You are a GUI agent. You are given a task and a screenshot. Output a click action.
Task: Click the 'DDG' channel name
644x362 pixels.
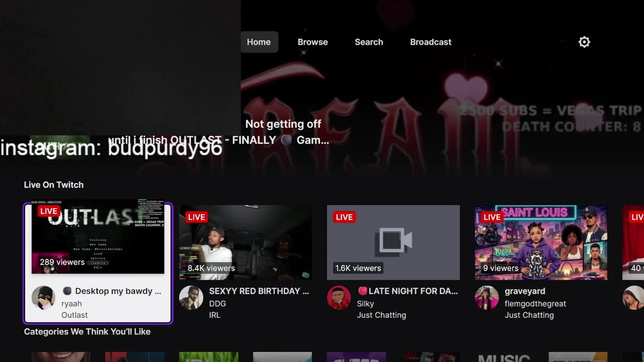click(217, 304)
